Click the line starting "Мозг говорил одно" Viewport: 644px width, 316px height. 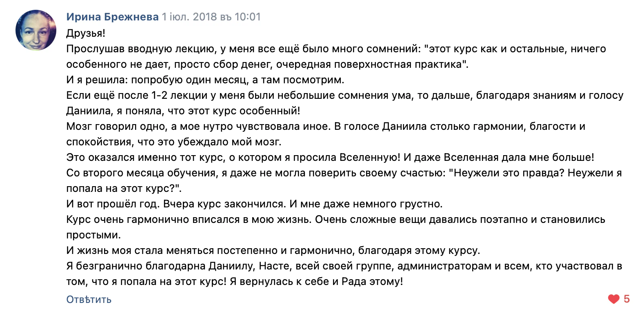point(326,127)
